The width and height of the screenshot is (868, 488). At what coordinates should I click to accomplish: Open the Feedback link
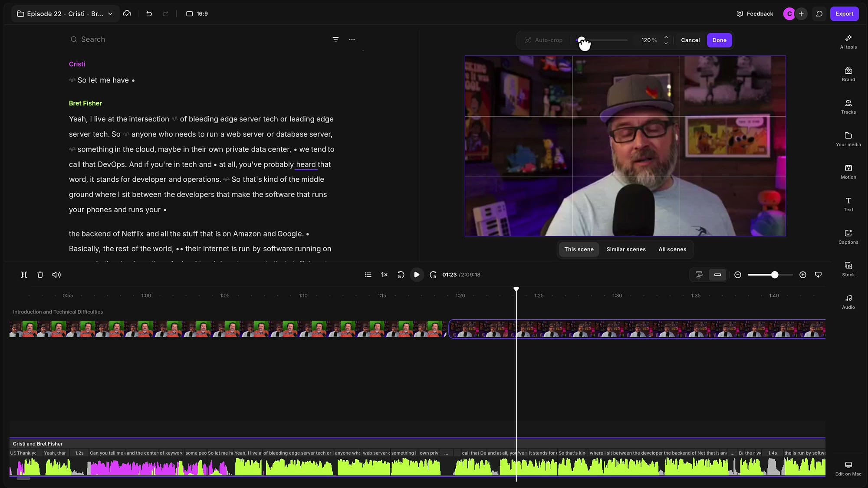point(755,13)
